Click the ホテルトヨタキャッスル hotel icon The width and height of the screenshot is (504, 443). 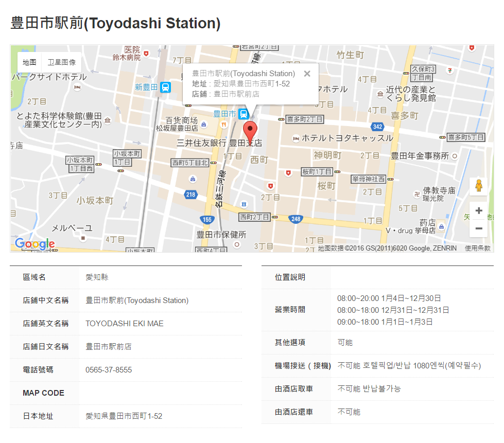tap(296, 138)
